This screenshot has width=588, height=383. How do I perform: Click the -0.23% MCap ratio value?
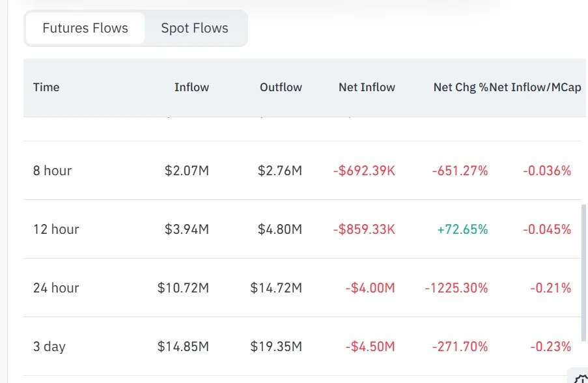550,347
